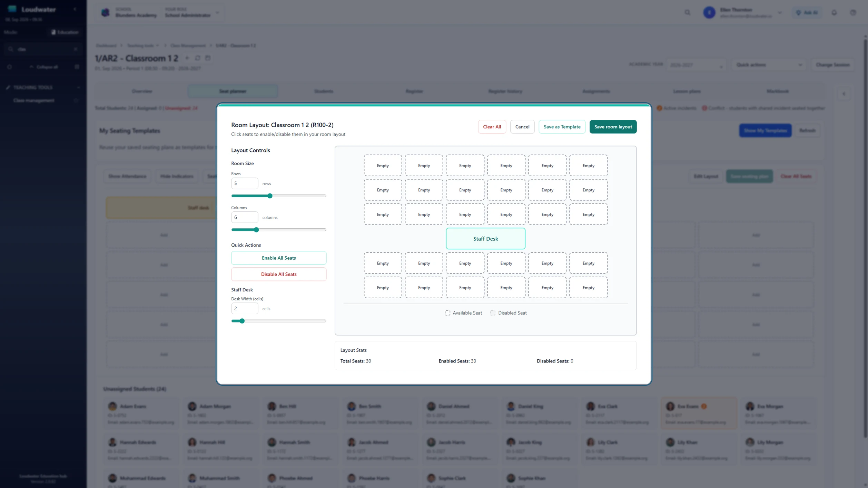Expand the school role selector dropdown
Image resolution: width=868 pixels, height=488 pixels.
217,13
